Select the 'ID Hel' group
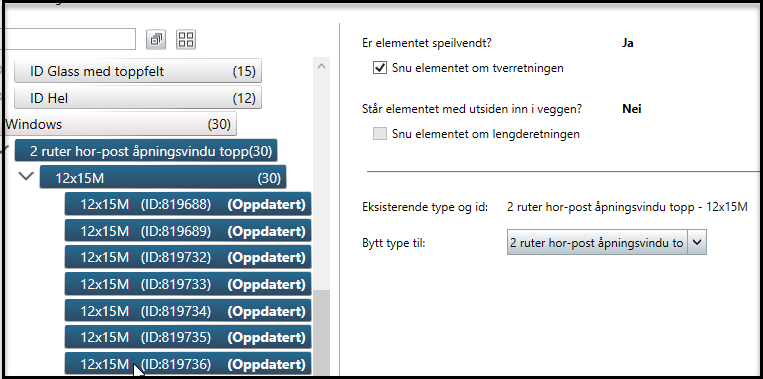Image resolution: width=763 pixels, height=379 pixels. point(138,98)
